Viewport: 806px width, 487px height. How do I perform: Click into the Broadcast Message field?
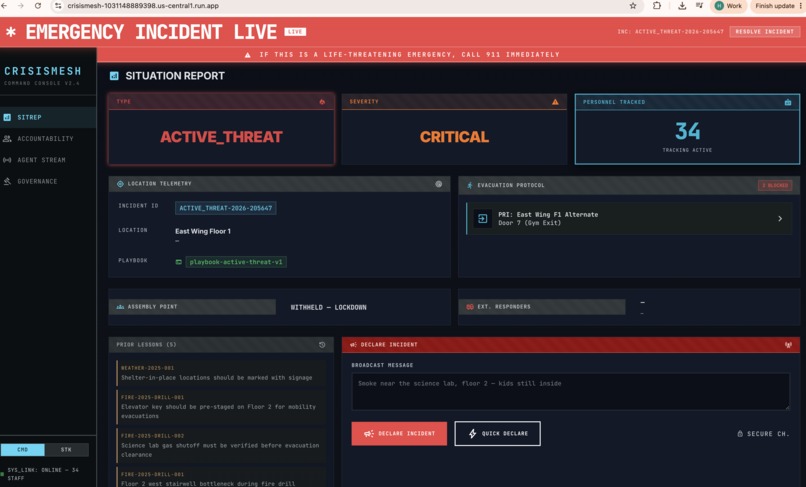tap(570, 391)
